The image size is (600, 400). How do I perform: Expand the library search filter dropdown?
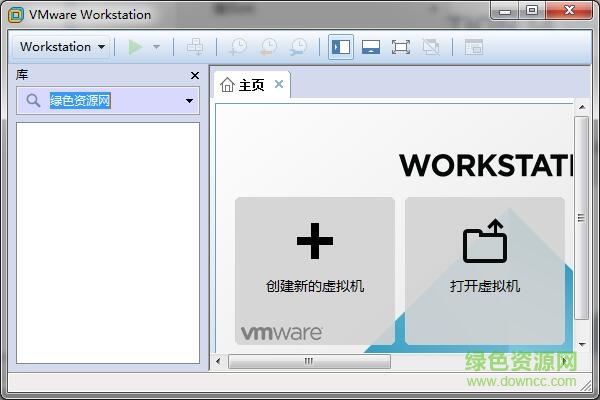pos(189,101)
